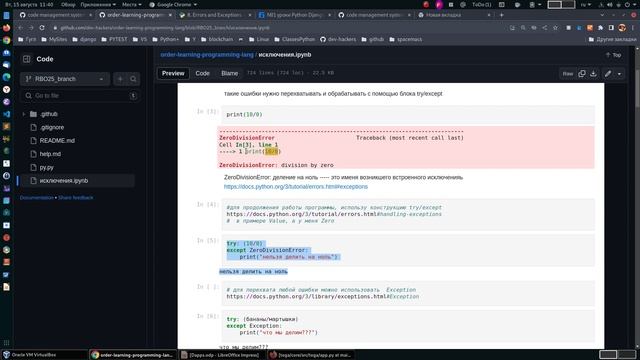Switch to the 8. Errors and Exceptions tab
The image size is (640, 360).
[x=215, y=15]
